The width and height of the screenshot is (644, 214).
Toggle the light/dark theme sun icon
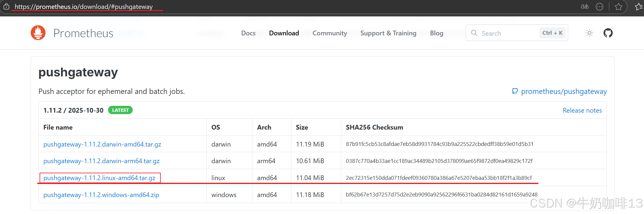point(589,33)
